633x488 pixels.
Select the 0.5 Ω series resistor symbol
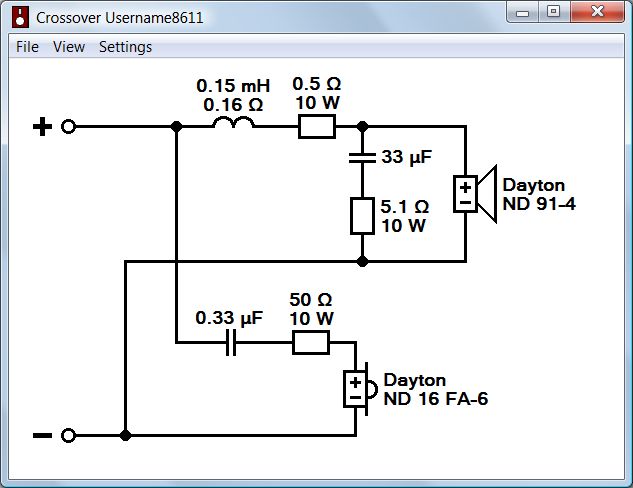pyautogui.click(x=317, y=126)
